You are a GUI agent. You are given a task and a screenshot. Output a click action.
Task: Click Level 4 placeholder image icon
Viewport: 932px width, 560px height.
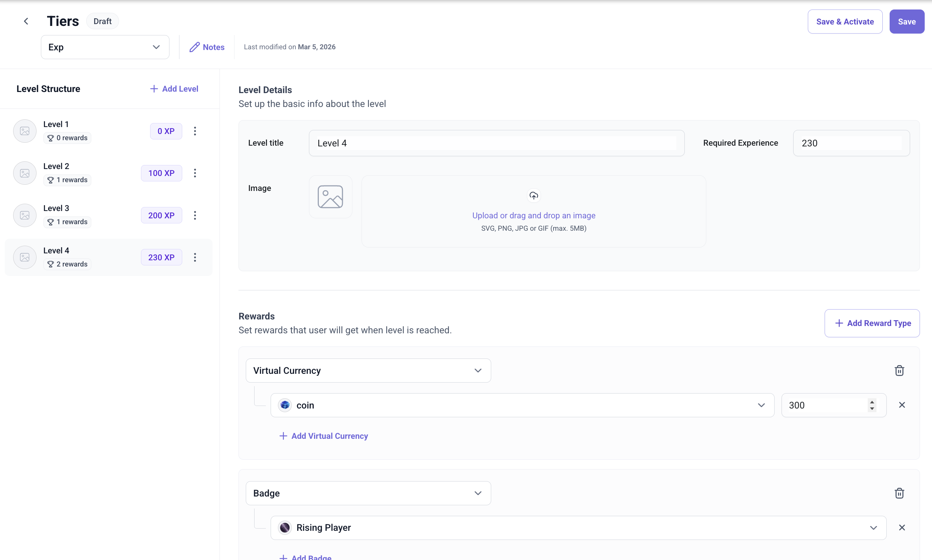pyautogui.click(x=25, y=257)
